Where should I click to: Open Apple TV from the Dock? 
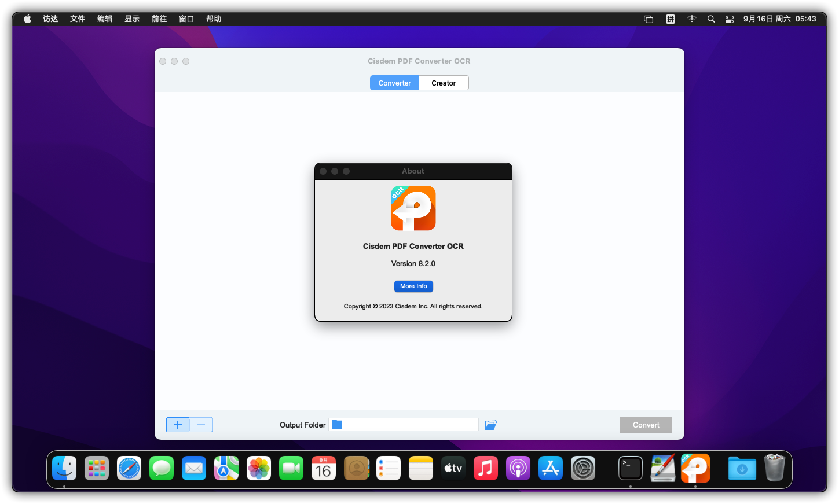tap(453, 468)
